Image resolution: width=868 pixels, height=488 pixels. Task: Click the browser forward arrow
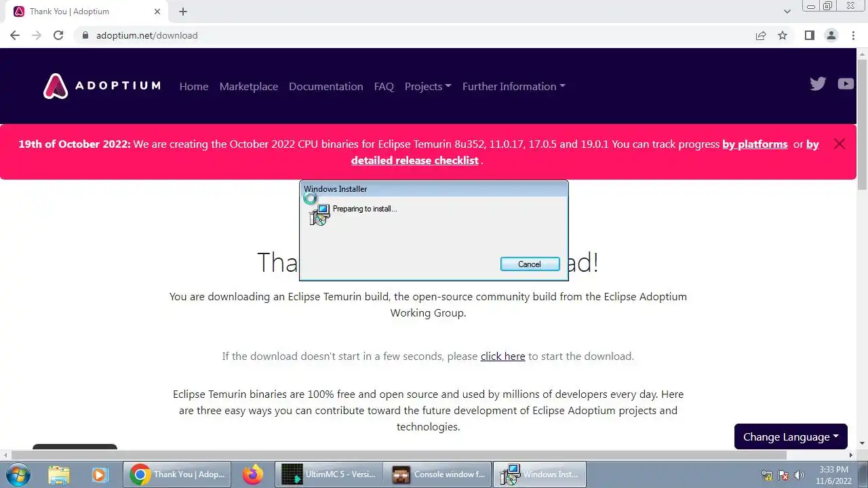pyautogui.click(x=37, y=35)
